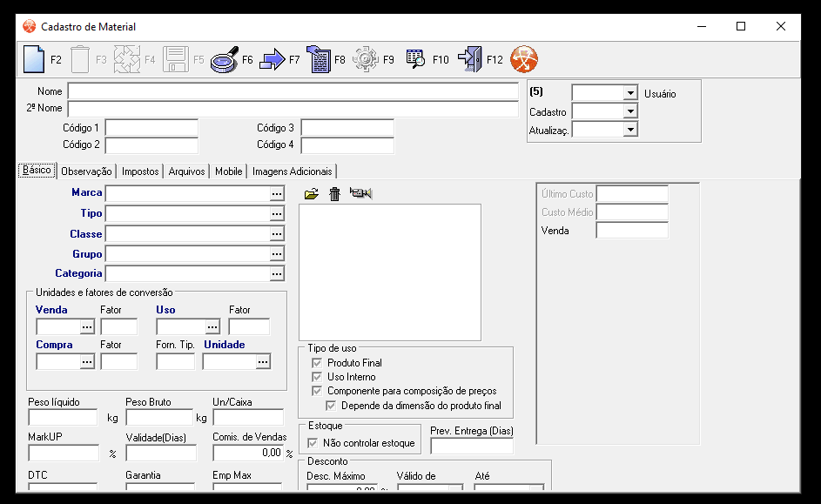Toggle Não controlar estoque option
Screen dimensions: 821x504
tap(312, 444)
